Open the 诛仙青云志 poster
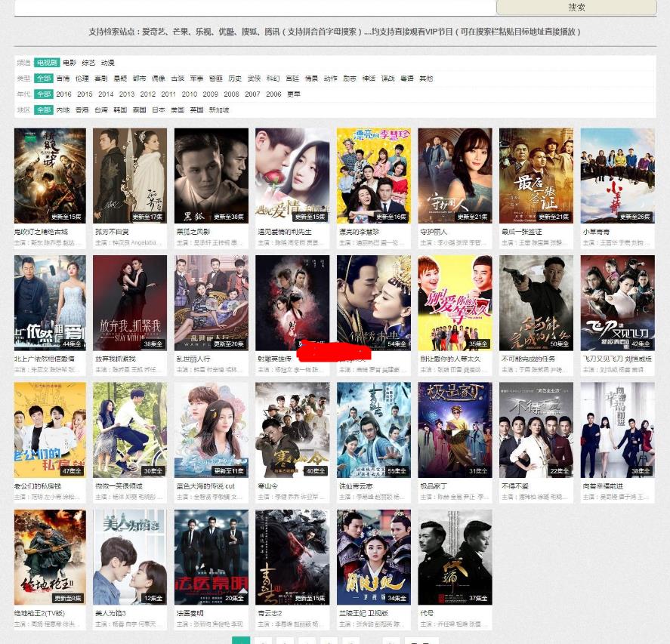This screenshot has height=644, width=670. pyautogui.click(x=374, y=430)
